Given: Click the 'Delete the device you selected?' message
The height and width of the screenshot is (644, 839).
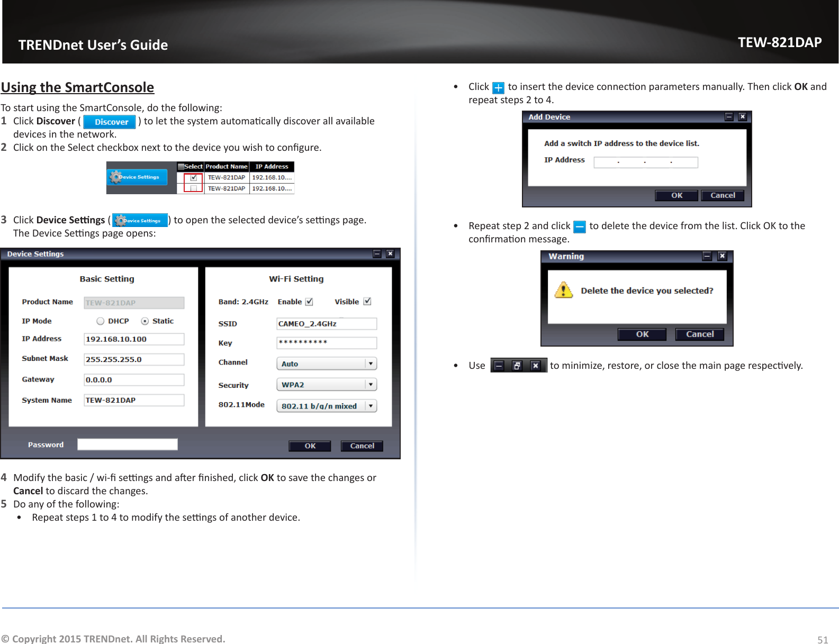Looking at the screenshot, I should pyautogui.click(x=647, y=291).
